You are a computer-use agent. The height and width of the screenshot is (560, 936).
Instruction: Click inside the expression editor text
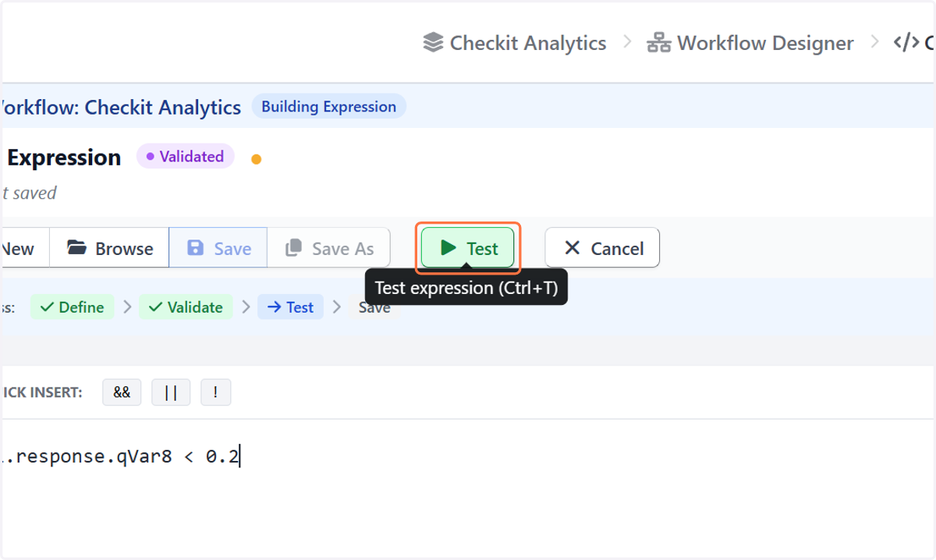pyautogui.click(x=121, y=457)
